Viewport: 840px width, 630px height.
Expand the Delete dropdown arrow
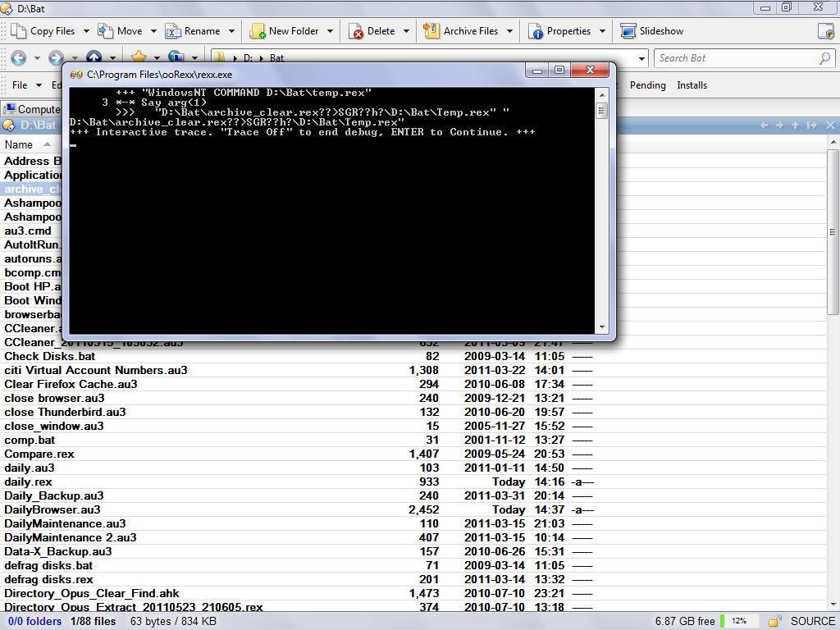407,31
